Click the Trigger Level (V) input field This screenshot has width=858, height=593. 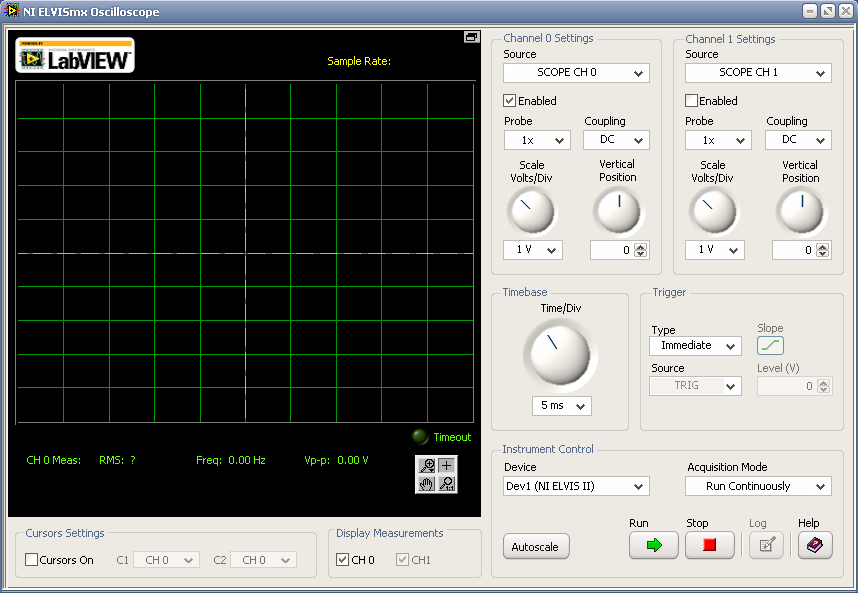point(787,386)
